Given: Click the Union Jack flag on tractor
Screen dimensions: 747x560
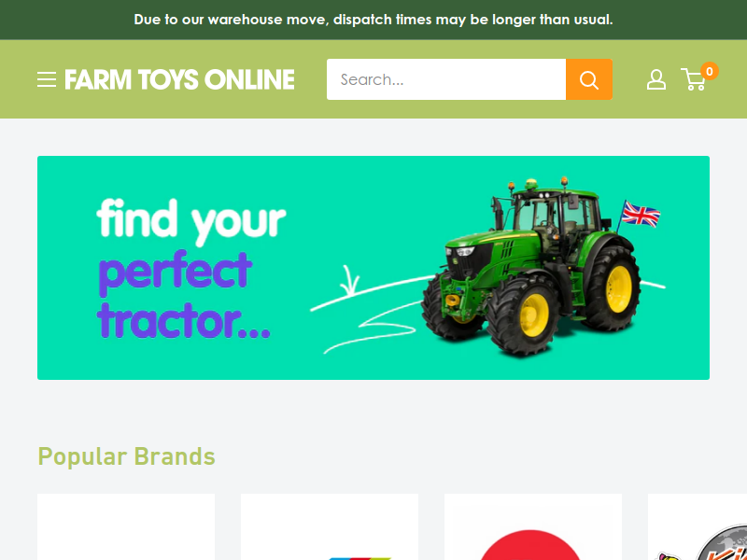Looking at the screenshot, I should coord(641,215).
